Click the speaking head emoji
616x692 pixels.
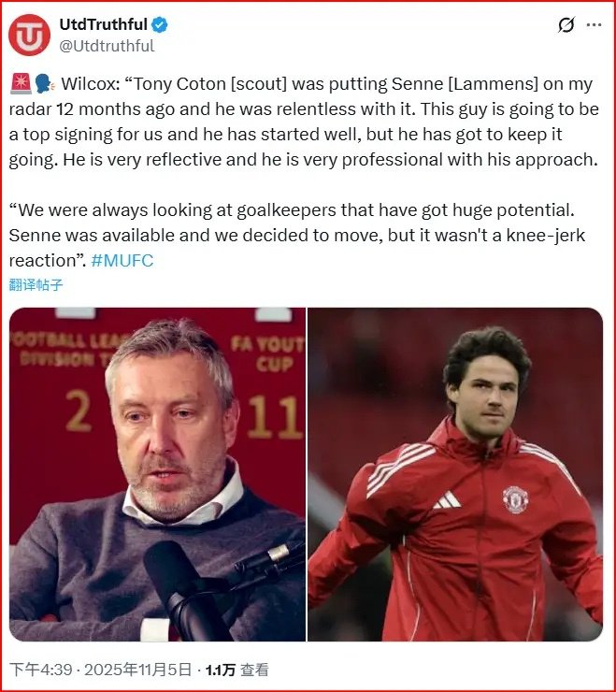(x=45, y=84)
